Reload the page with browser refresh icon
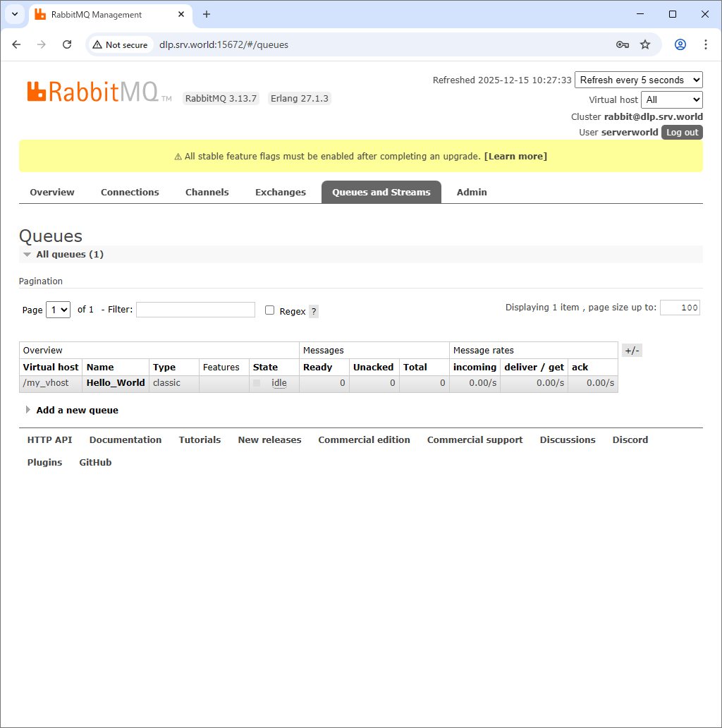Screen dimensions: 722x728 [x=67, y=44]
